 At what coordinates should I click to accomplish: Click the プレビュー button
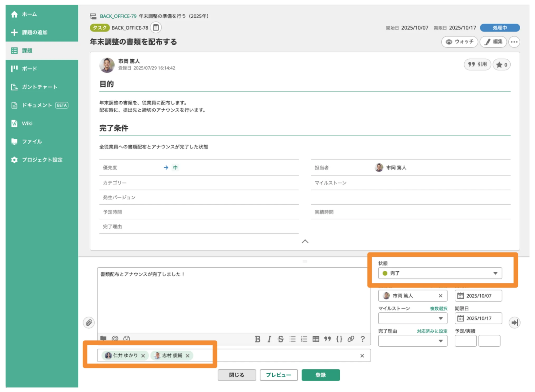pyautogui.click(x=279, y=375)
